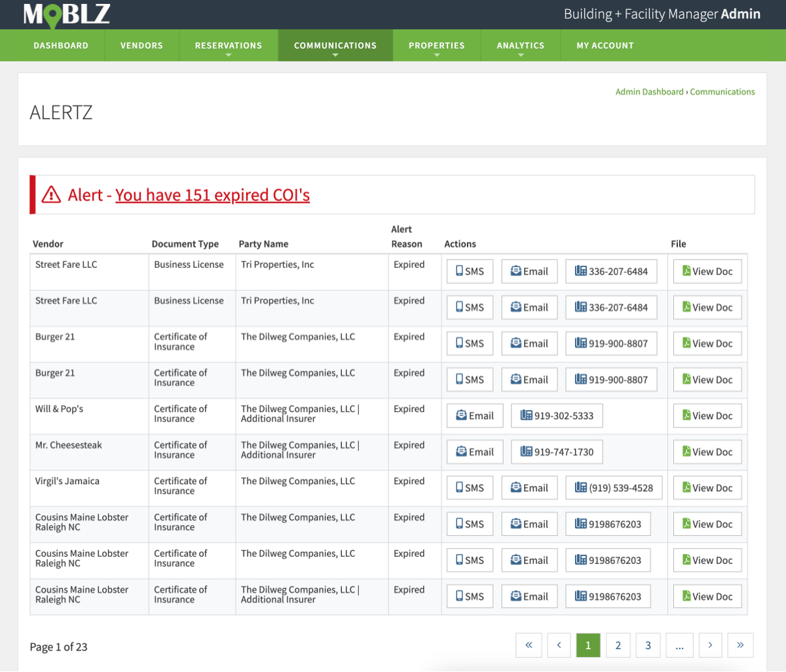The height and width of the screenshot is (672, 786).
Task: Send SMS to Virgil's Jamaica
Action: 470,488
